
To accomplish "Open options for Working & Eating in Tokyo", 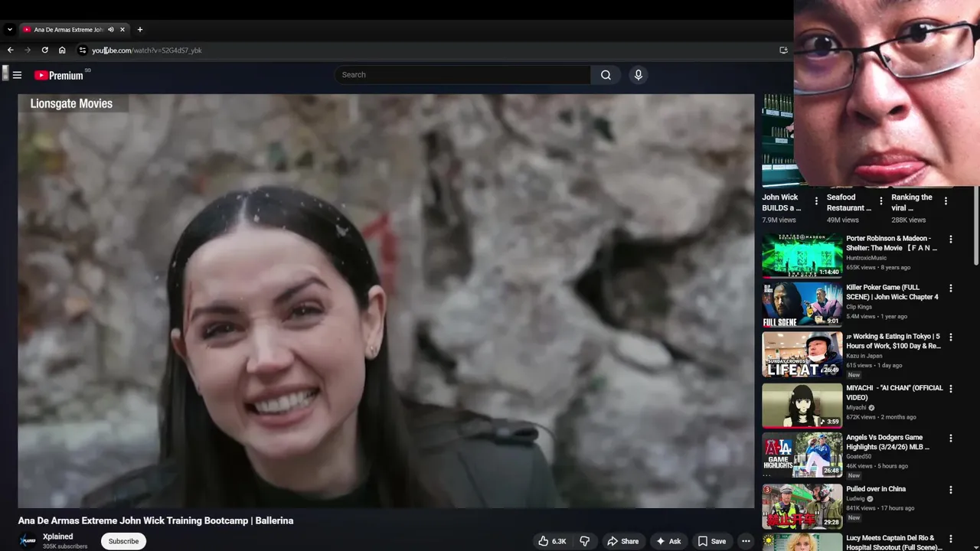I will [x=951, y=337].
